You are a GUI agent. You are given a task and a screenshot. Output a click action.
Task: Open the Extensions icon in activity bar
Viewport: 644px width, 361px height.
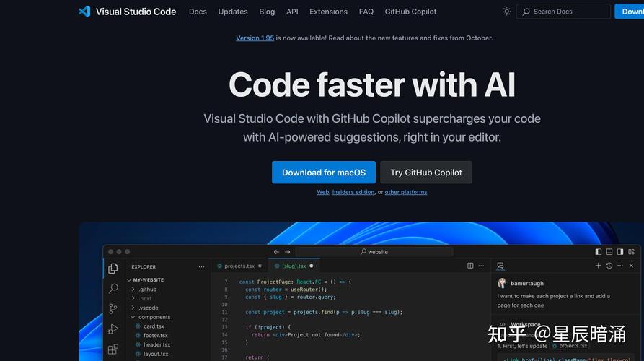click(x=113, y=349)
